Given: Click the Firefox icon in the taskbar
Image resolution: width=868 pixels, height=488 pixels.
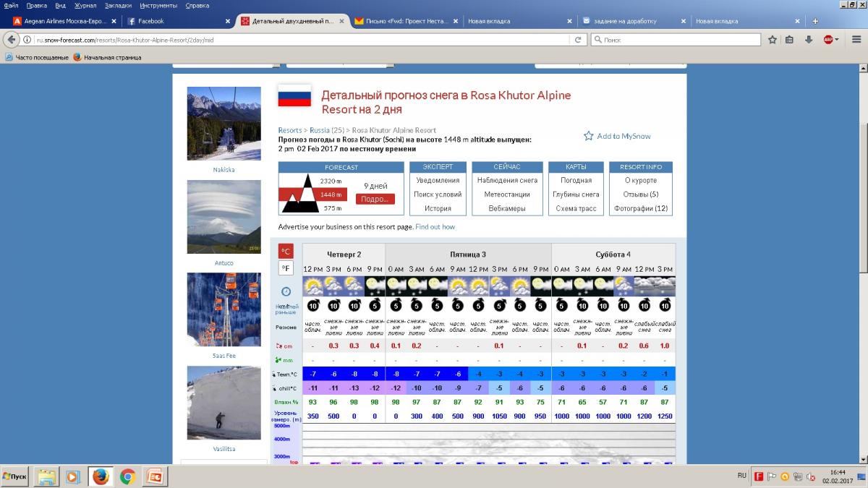Looking at the screenshot, I should pos(101,476).
